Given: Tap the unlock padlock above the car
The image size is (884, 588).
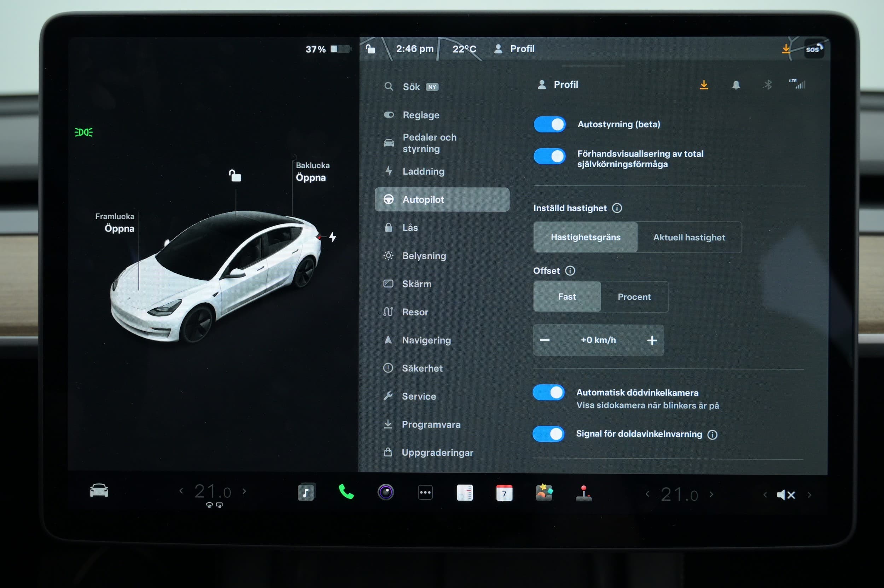Looking at the screenshot, I should point(235,175).
